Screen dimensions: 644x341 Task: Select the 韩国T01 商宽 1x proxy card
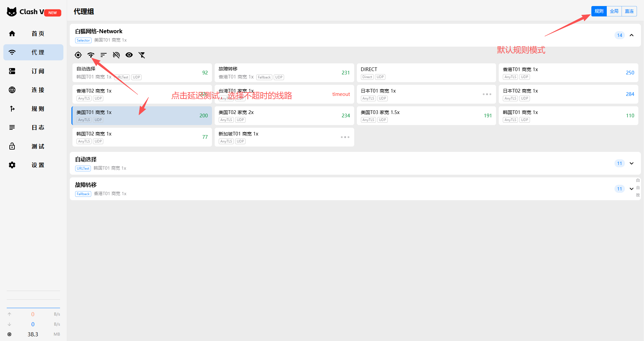(x=569, y=116)
